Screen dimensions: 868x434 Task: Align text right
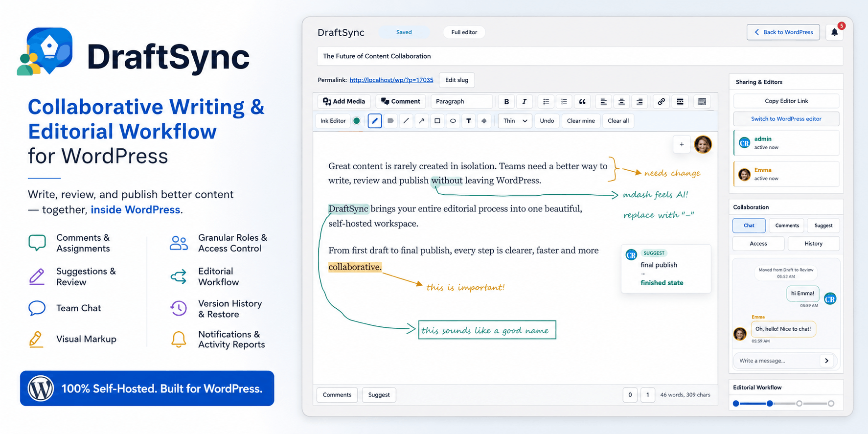point(640,101)
